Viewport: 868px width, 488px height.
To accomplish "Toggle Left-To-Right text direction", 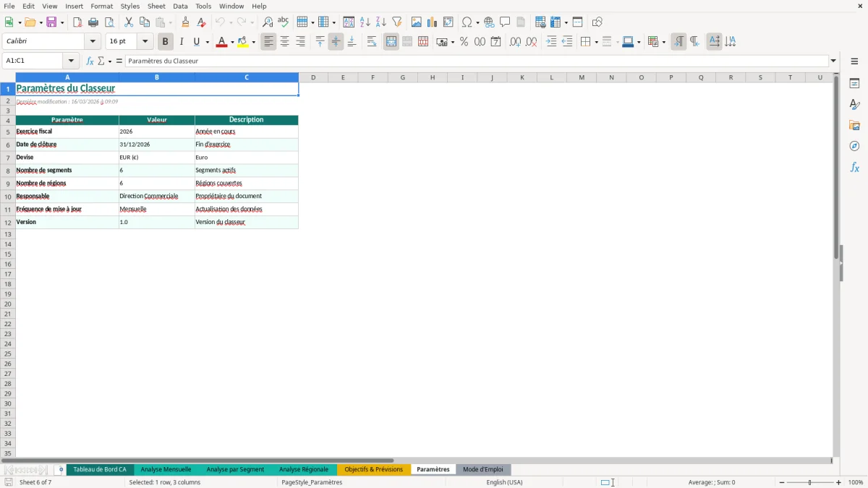I will pyautogui.click(x=678, y=42).
